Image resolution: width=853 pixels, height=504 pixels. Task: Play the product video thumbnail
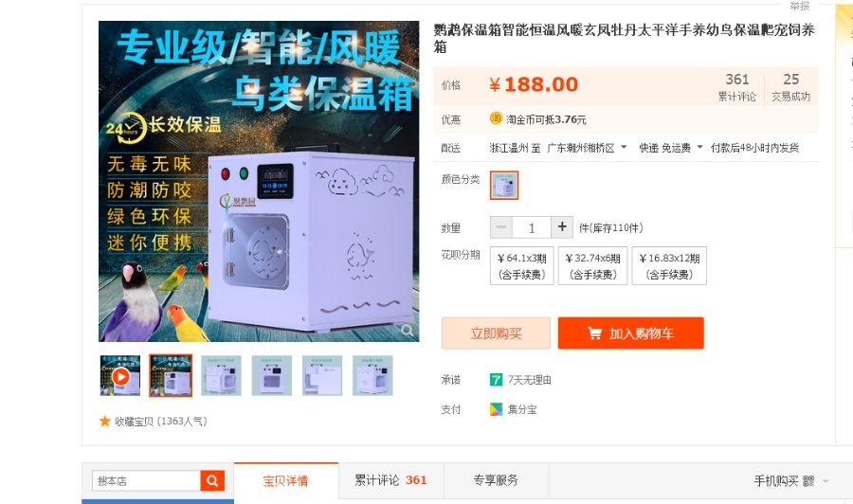[120, 376]
